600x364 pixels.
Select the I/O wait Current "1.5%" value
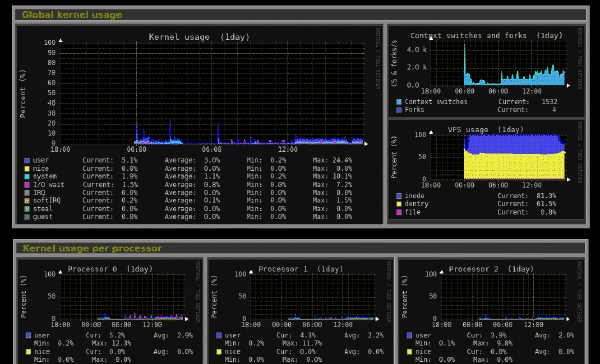(x=129, y=185)
